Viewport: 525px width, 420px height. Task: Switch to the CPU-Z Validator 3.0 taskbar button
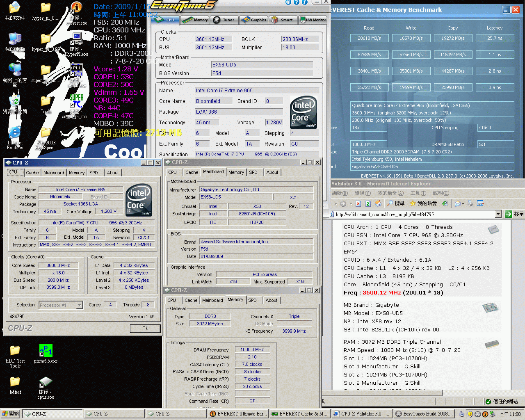click(x=362, y=414)
